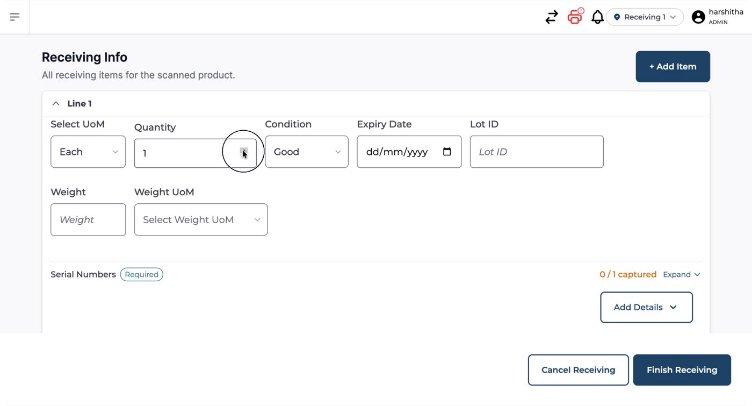The image size is (752, 406).
Task: Click into the Weight input field
Action: [88, 220]
